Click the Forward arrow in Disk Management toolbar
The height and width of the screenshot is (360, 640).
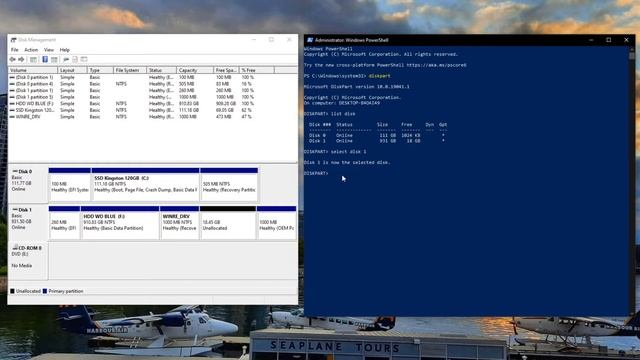click(x=21, y=60)
